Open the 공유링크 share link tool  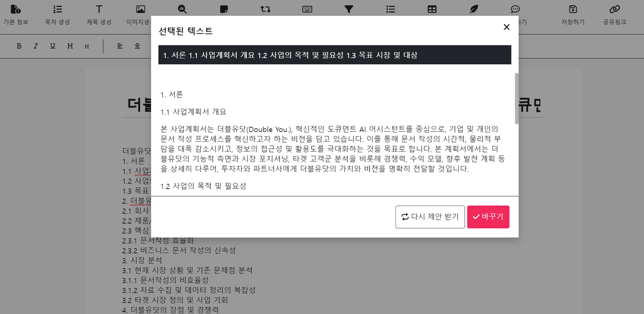tap(615, 15)
